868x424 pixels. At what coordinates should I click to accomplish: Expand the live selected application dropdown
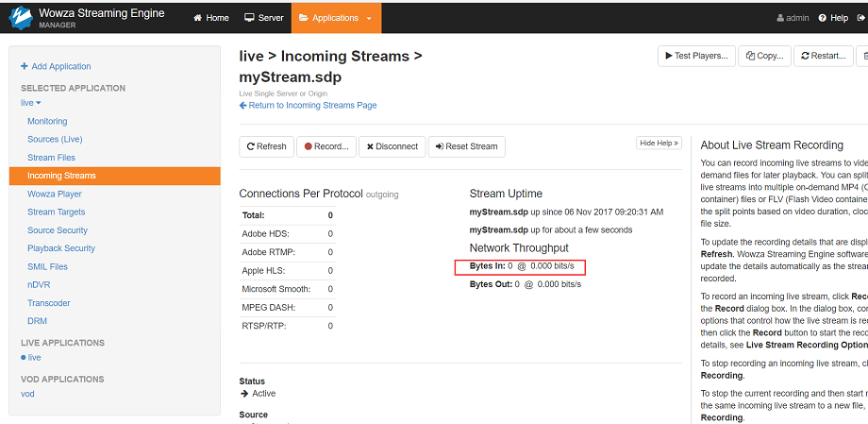pos(31,103)
